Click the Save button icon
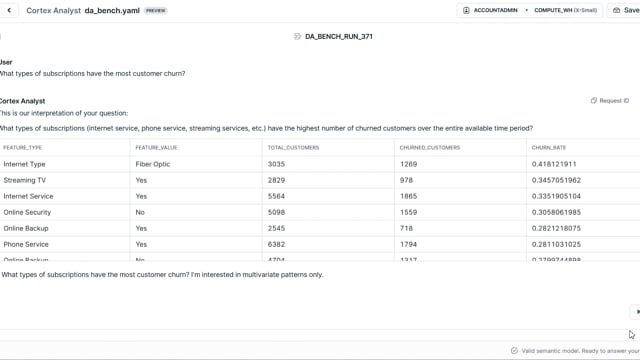Image resolution: width=640 pixels, height=360 pixels. point(616,10)
